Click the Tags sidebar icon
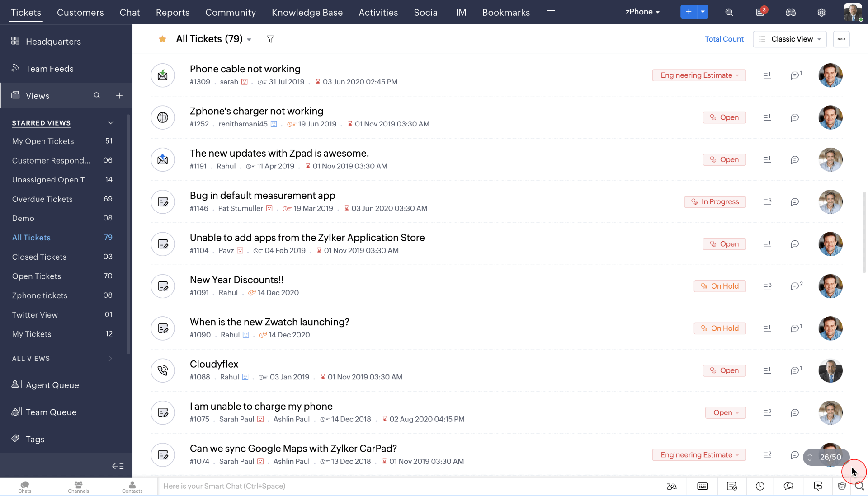Screen dimensions: 868x496 pyautogui.click(x=15, y=439)
